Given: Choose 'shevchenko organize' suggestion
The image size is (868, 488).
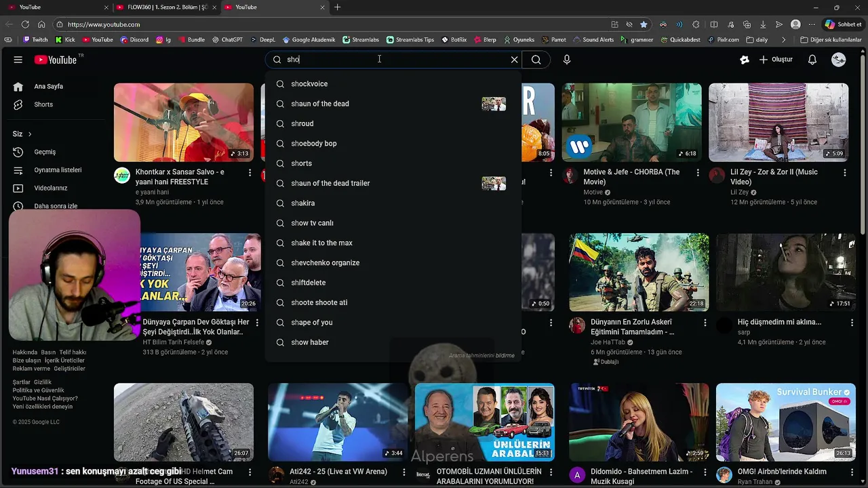Looking at the screenshot, I should pyautogui.click(x=393, y=263).
